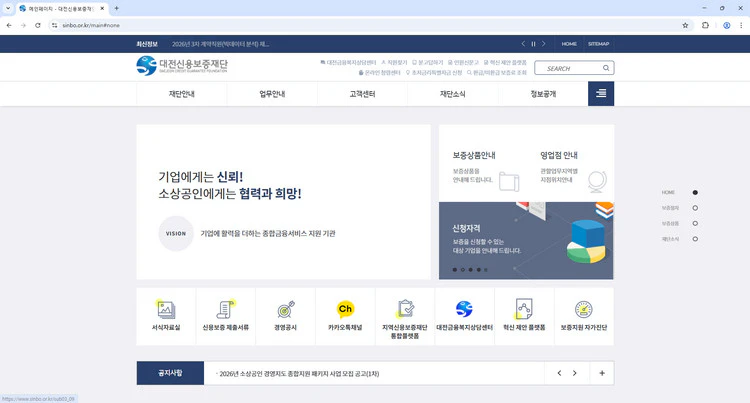Show previous 공지사항 notice

(x=559, y=373)
